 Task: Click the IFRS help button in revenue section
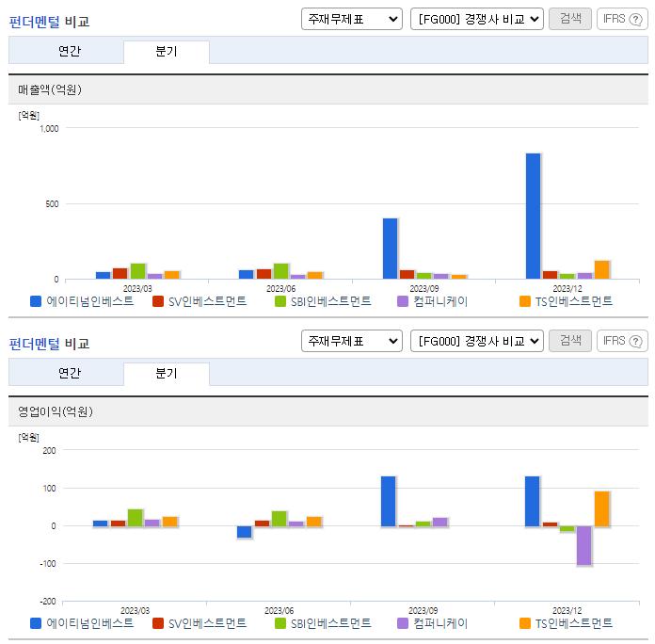tap(622, 19)
